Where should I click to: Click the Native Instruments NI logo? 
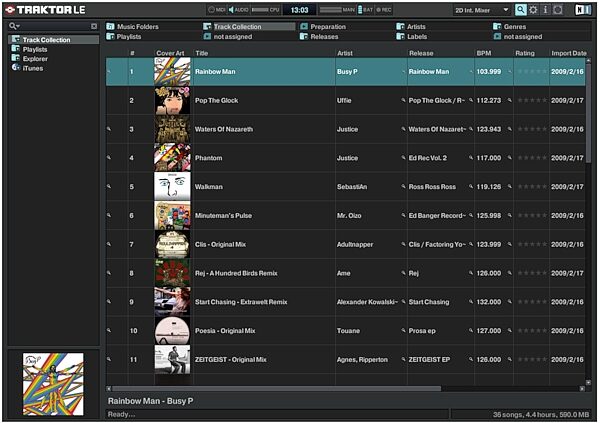583,10
